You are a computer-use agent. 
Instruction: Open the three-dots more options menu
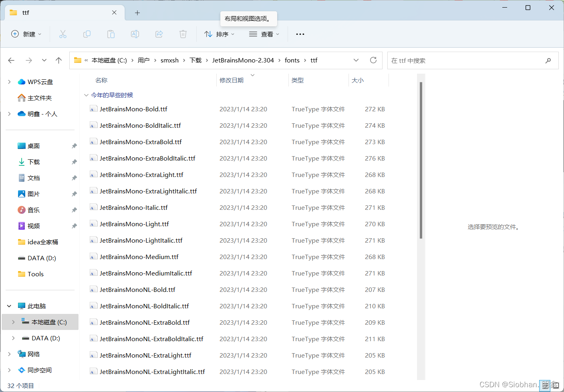point(300,34)
